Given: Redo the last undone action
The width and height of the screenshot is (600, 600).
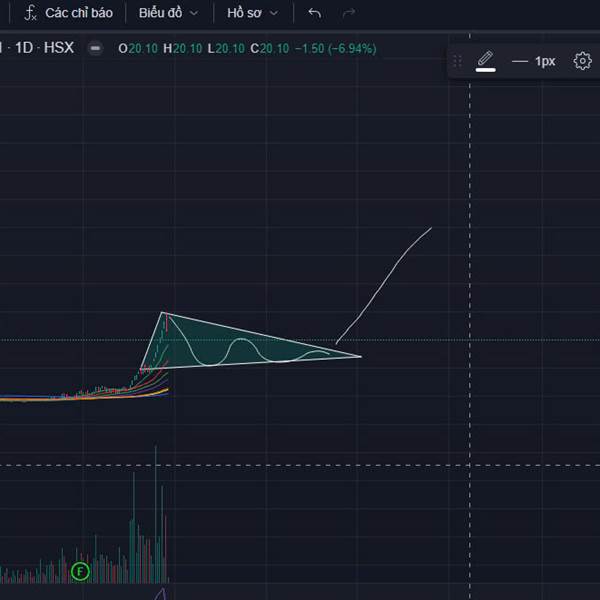Looking at the screenshot, I should [x=349, y=13].
